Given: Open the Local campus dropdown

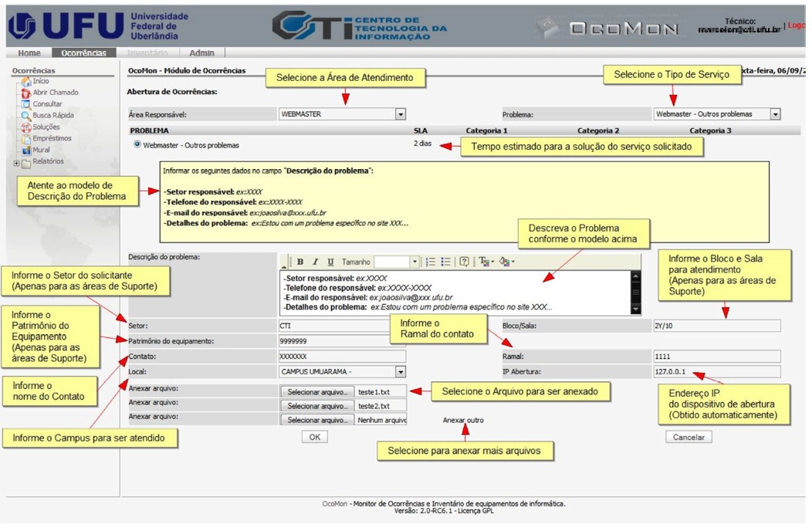Looking at the screenshot, I should tap(400, 372).
